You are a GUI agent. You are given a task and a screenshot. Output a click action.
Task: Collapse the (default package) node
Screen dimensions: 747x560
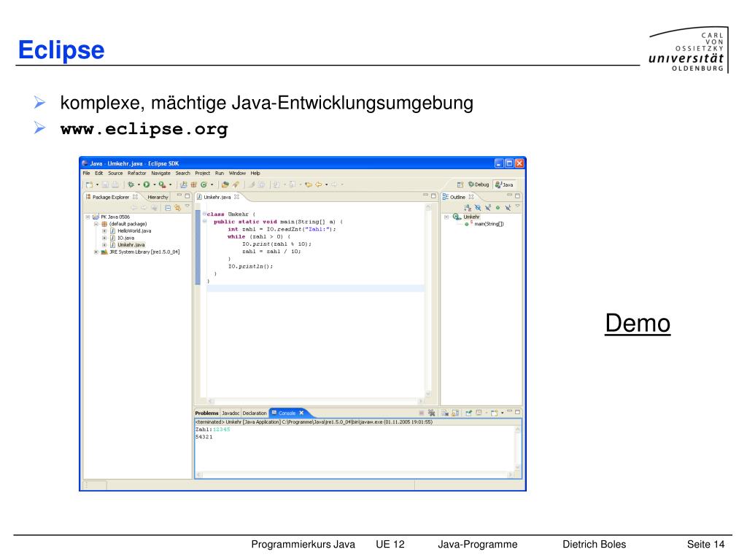pyautogui.click(x=96, y=224)
